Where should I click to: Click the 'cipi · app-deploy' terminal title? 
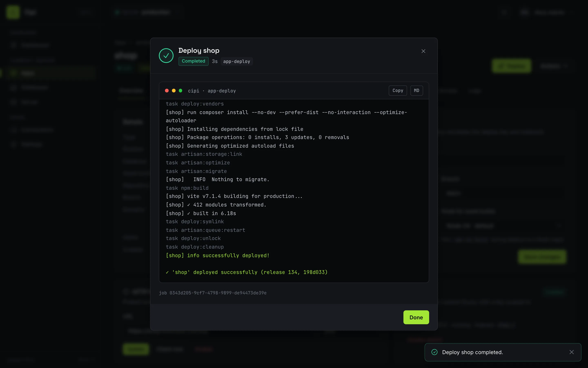point(212,91)
